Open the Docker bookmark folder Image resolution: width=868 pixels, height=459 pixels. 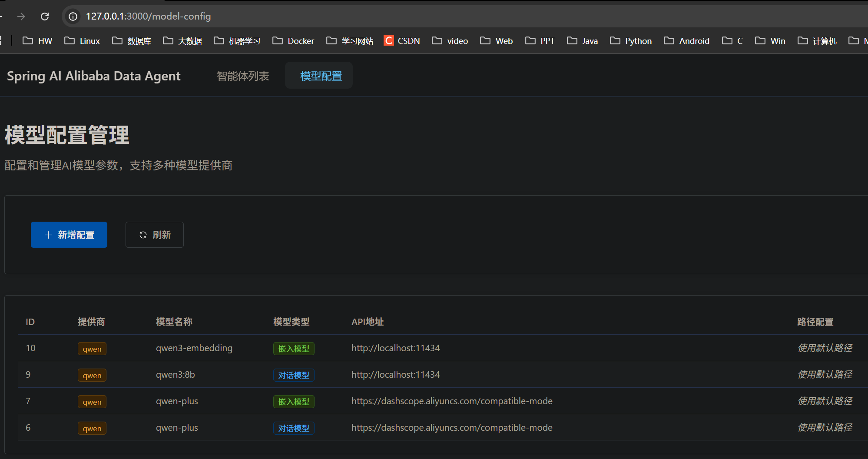(x=293, y=41)
